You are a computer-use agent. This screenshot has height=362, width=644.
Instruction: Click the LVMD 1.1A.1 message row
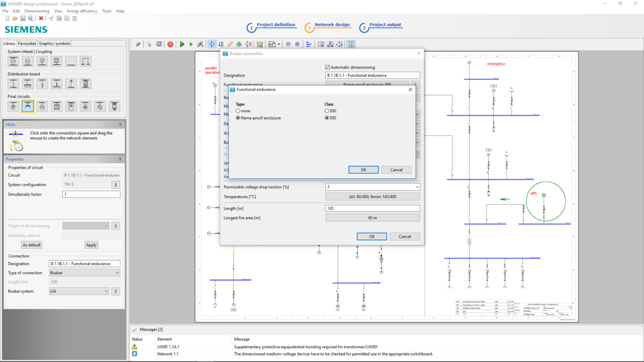pos(385,346)
